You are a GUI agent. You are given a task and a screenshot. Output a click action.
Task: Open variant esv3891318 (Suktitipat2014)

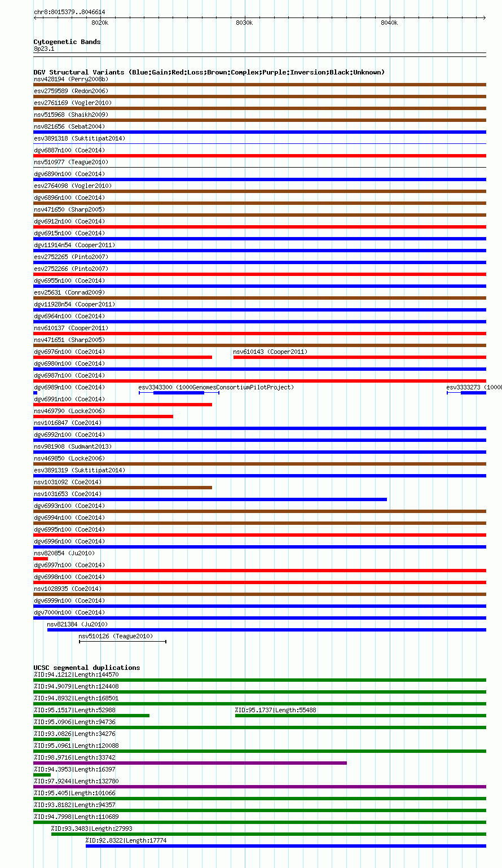[80, 138]
